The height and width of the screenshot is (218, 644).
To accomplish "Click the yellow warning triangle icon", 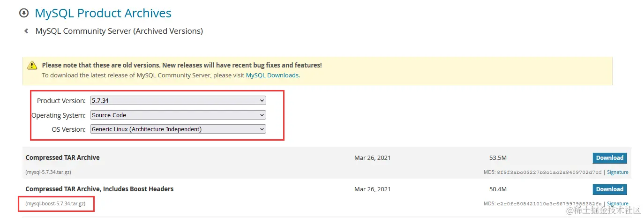I will [x=32, y=65].
